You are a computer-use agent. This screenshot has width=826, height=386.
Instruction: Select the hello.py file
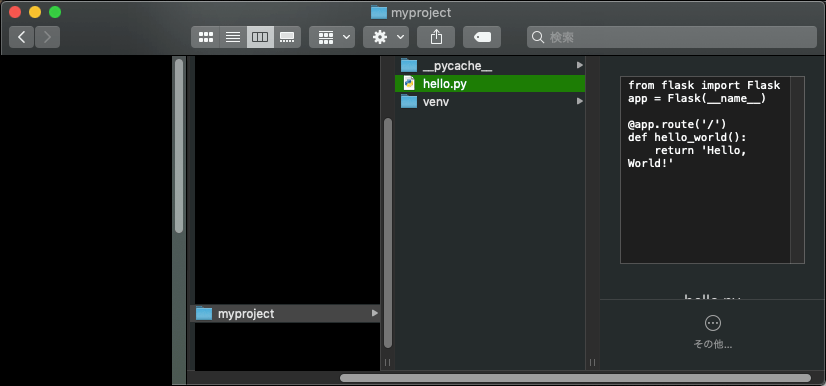[490, 83]
